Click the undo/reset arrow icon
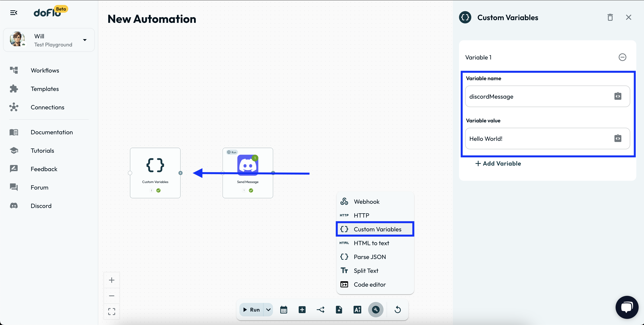Viewport: 644px width, 325px height. pos(397,310)
